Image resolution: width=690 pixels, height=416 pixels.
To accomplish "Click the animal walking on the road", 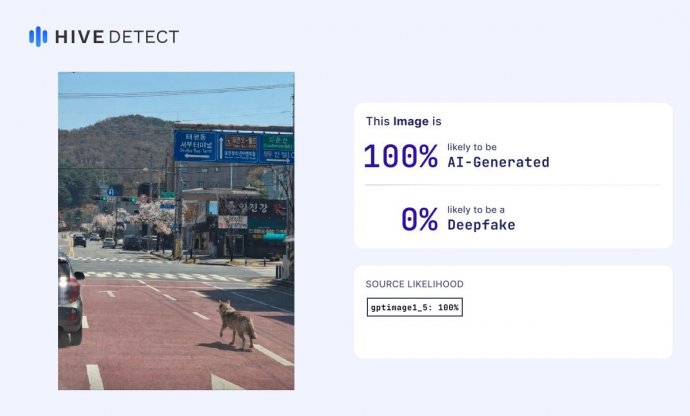I will coord(238,323).
